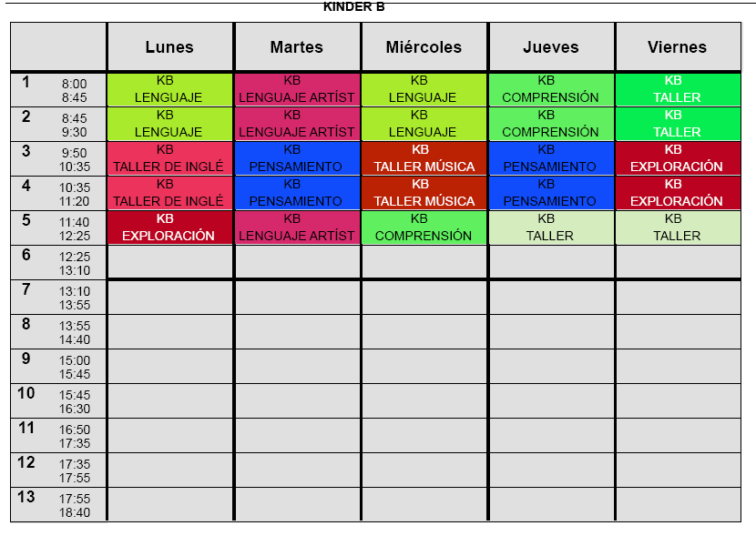Select the Jueves column header
The width and height of the screenshot is (756, 536).
551,47
